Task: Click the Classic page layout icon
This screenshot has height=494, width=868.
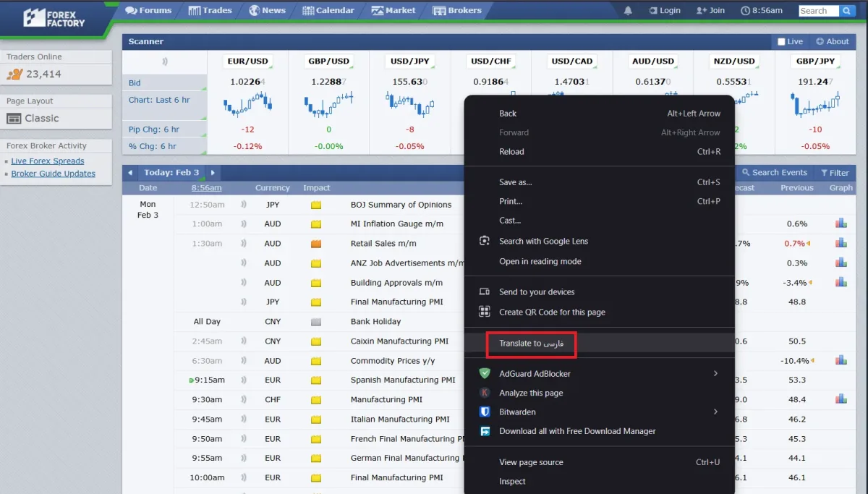Action: 14,119
